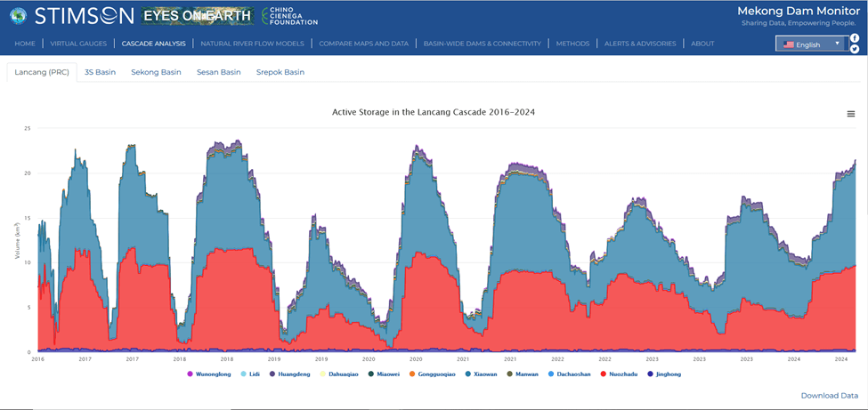Open the chart hamburger menu icon

pyautogui.click(x=851, y=114)
